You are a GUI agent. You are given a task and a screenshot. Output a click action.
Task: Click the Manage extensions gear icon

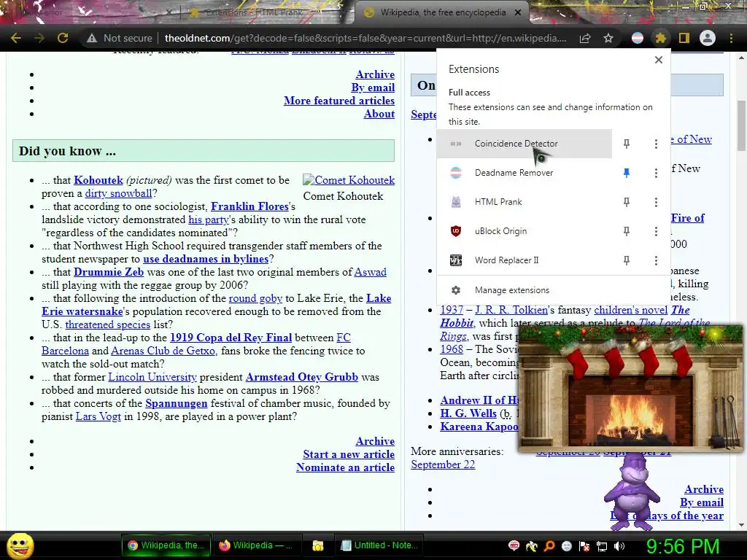tap(456, 290)
